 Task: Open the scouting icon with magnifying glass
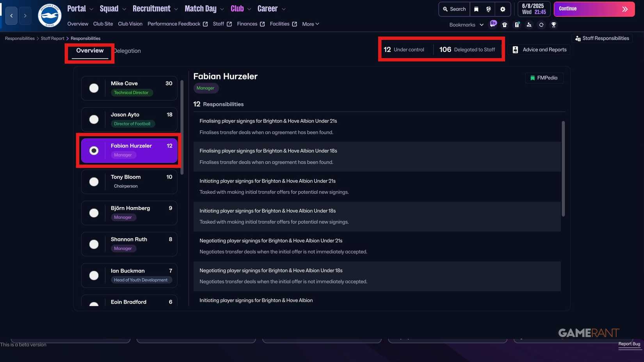coord(529,25)
